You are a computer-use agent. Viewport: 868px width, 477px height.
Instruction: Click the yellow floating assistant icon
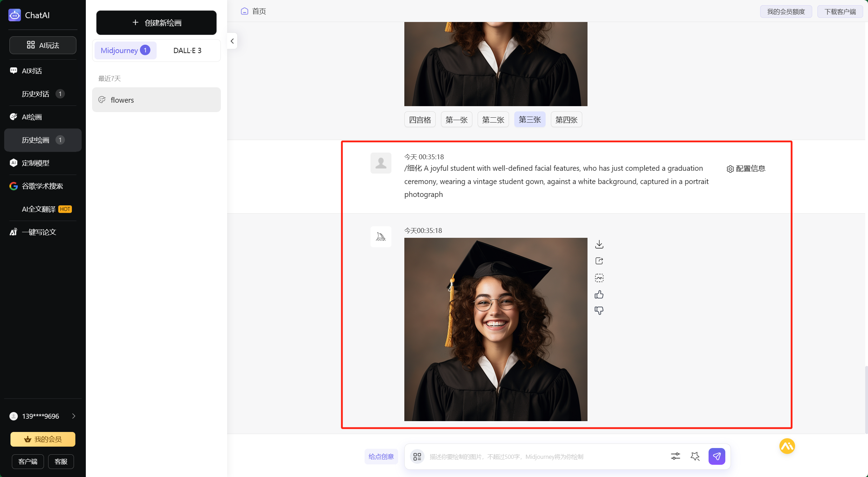(787, 446)
